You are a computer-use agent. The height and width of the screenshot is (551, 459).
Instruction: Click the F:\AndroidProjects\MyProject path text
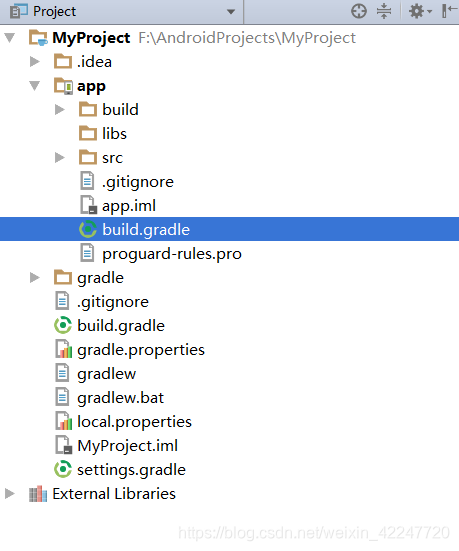pyautogui.click(x=247, y=38)
